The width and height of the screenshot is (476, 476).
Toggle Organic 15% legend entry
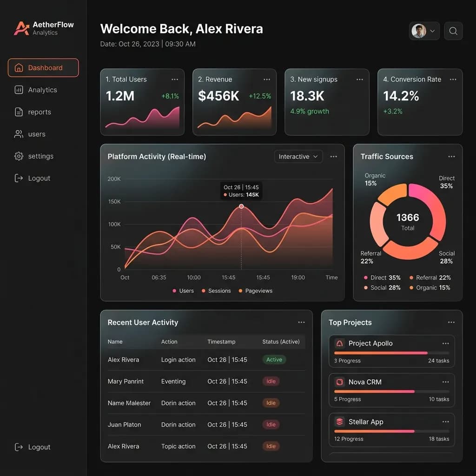point(430,288)
